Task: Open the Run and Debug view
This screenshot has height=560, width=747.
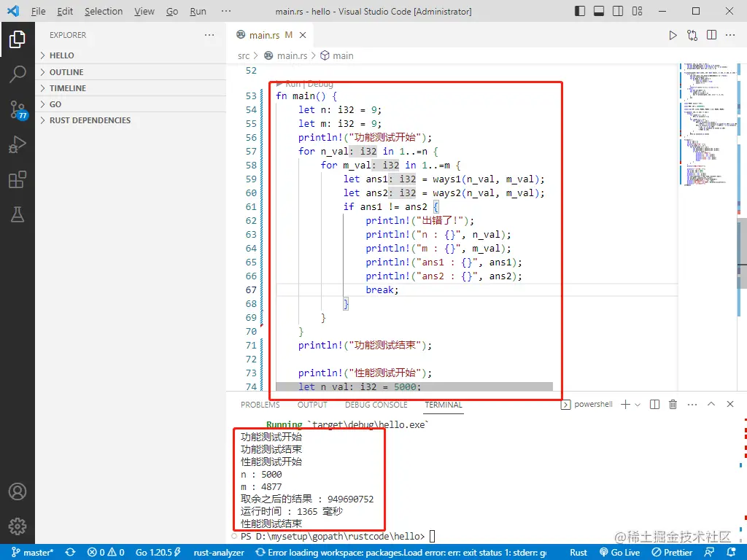Action: tap(18, 144)
